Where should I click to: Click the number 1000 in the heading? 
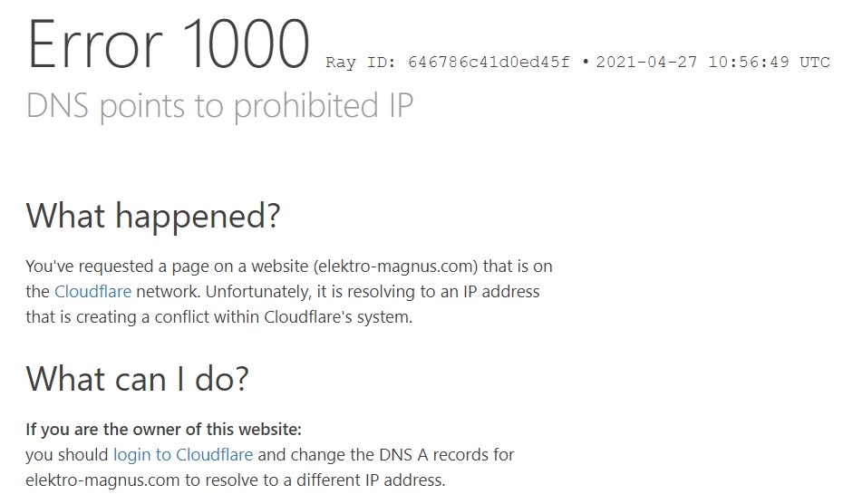[x=247, y=44]
